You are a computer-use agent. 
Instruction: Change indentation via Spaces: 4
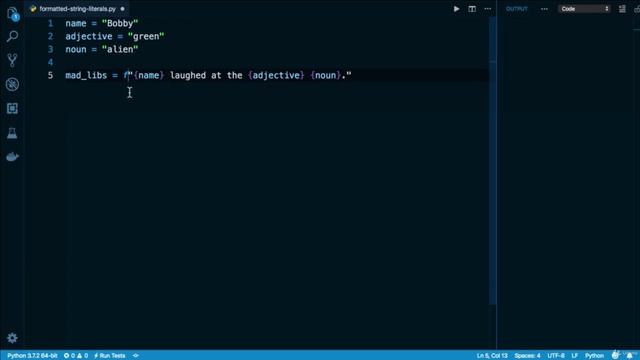527,356
